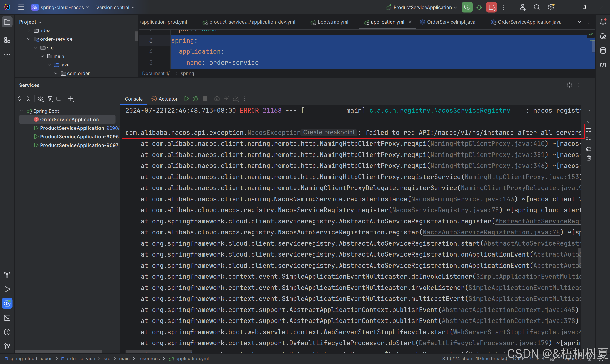
Task: Switch to application-prod.yml tab
Action: click(x=163, y=22)
